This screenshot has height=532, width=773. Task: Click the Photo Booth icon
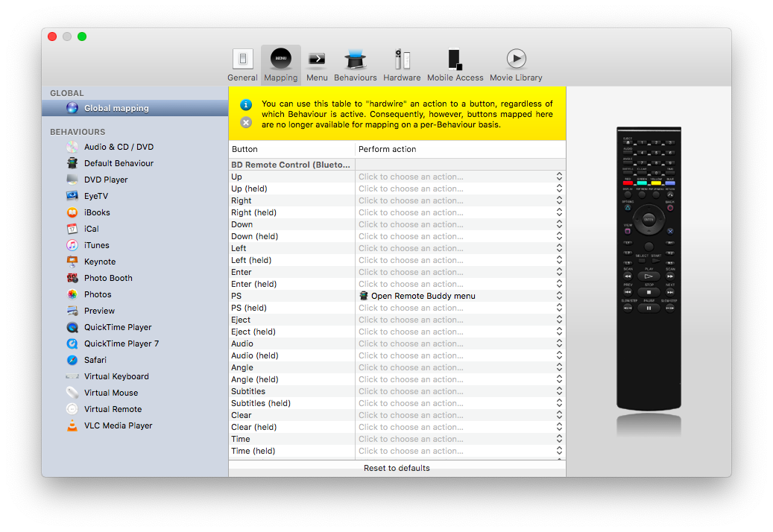[72, 278]
